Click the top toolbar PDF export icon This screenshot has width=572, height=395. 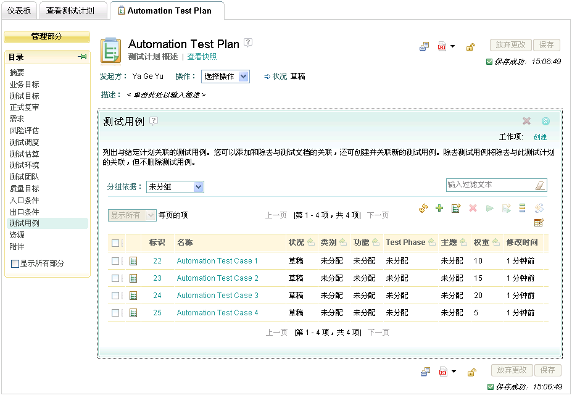point(442,46)
